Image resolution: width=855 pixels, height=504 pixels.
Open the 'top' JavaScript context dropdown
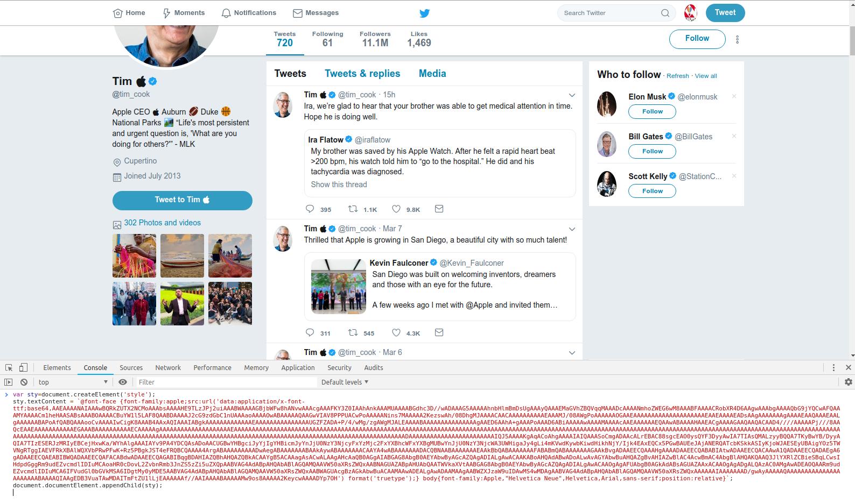tap(73, 382)
